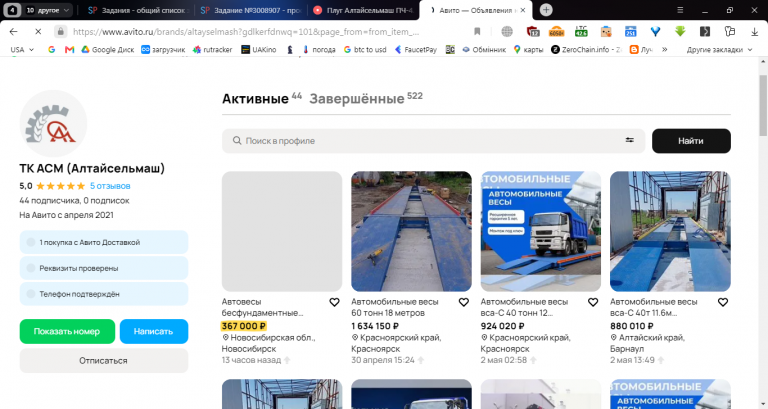Viewport: 768px width, 409px height.
Task: Open the FaucetPay bookmark
Action: 416,49
